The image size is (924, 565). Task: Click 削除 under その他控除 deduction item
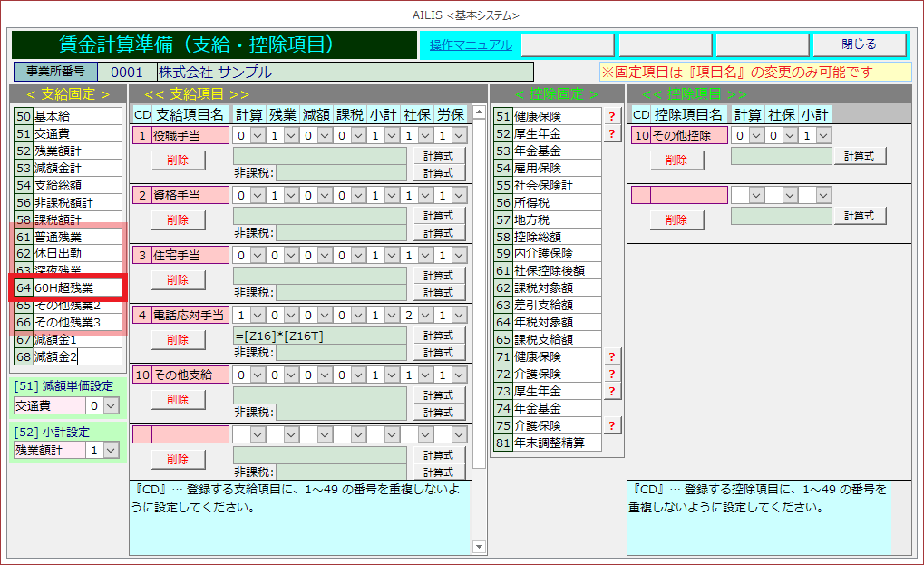[x=676, y=160]
